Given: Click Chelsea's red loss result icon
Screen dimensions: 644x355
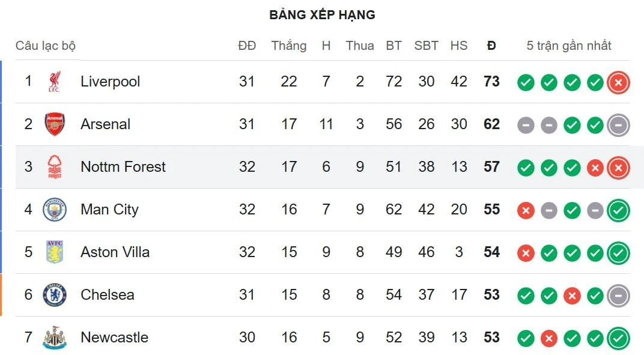Looking at the screenshot, I should click(572, 296).
